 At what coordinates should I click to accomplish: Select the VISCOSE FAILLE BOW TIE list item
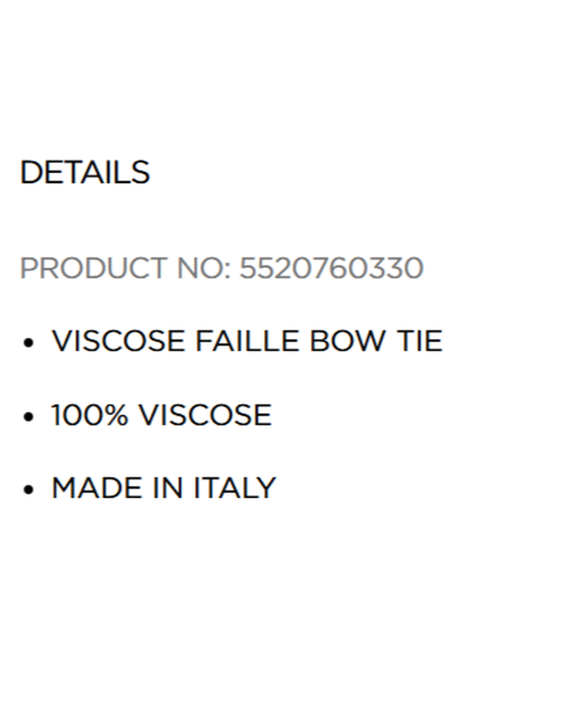(x=247, y=341)
